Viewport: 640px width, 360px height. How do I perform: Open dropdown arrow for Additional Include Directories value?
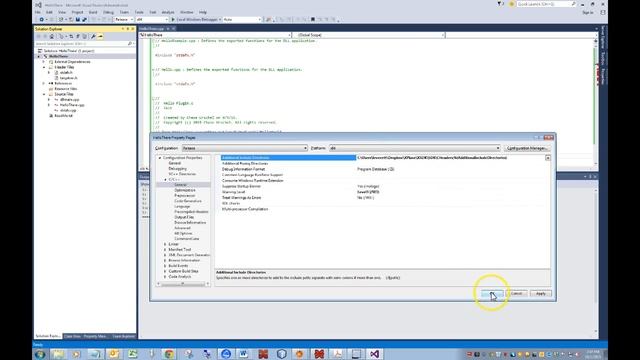point(548,158)
